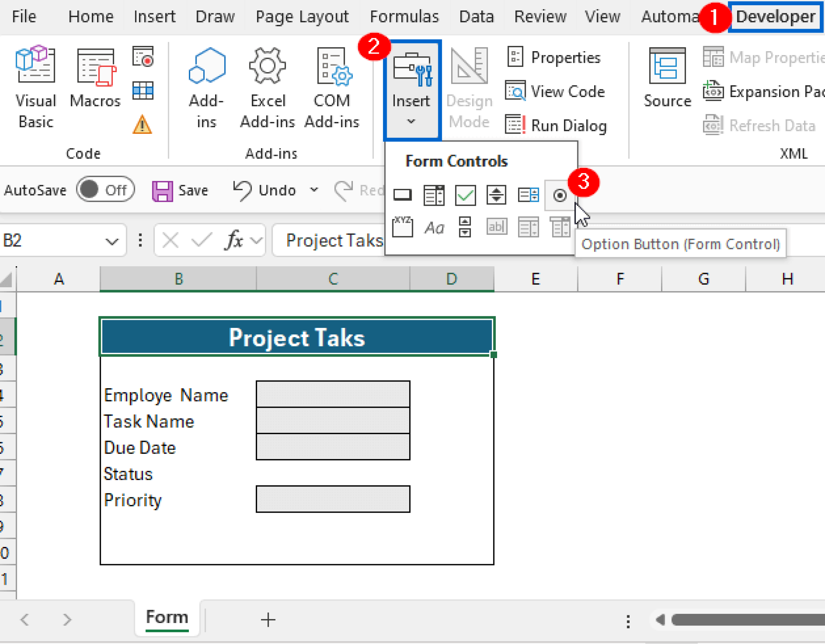
Task: Select the Option Button form control
Action: click(x=559, y=195)
